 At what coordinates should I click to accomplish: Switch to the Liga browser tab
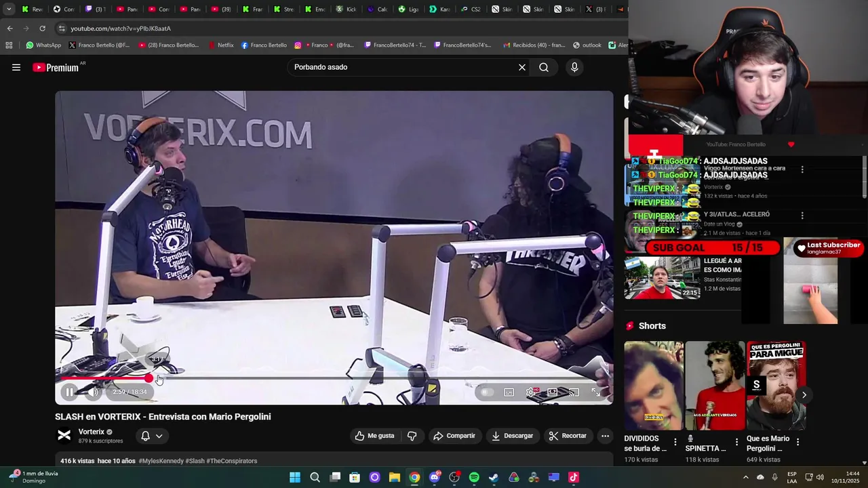[408, 9]
